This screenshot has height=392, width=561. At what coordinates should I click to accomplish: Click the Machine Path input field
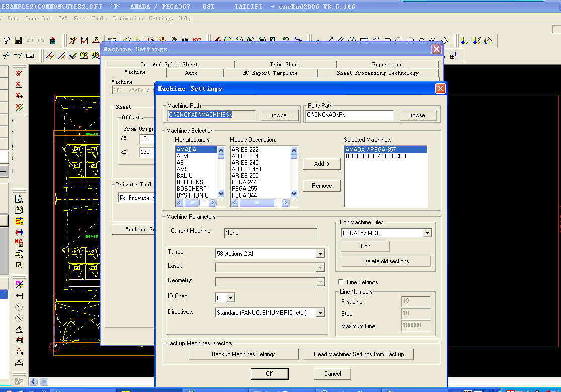click(212, 115)
